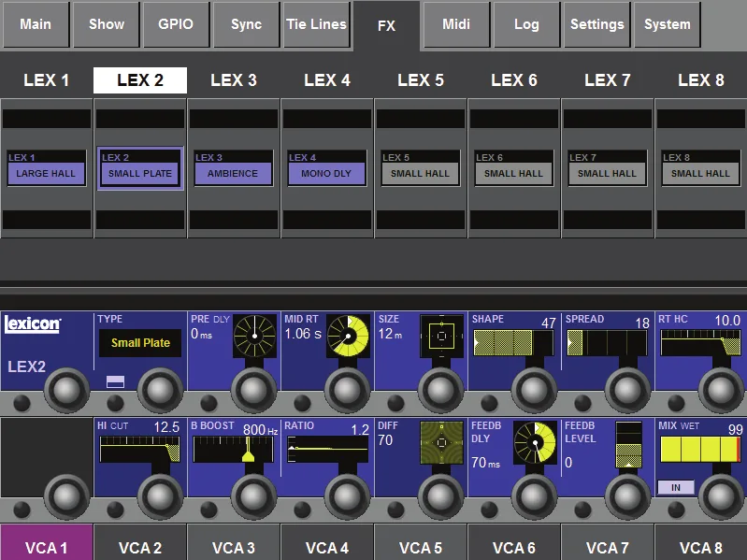Viewport: 747px width, 560px height.
Task: Click the FEEDB LEVEL vertical meter
Action: 629,445
